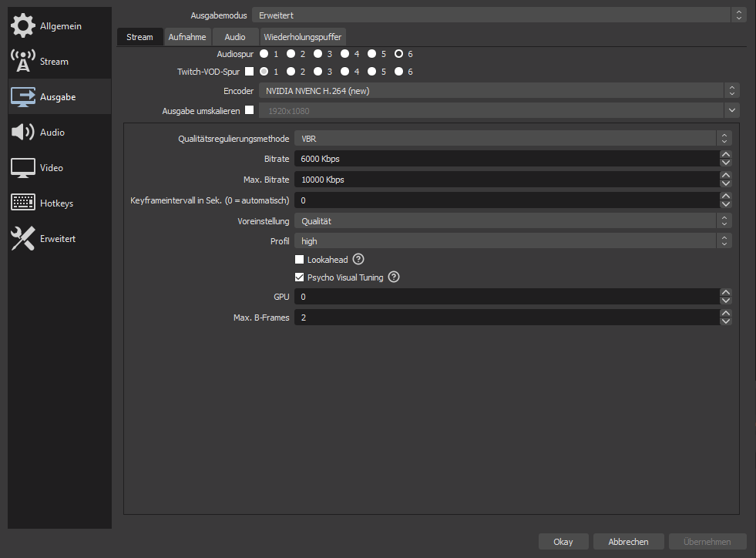Open Allgemein settings via gear icon

pos(23,26)
